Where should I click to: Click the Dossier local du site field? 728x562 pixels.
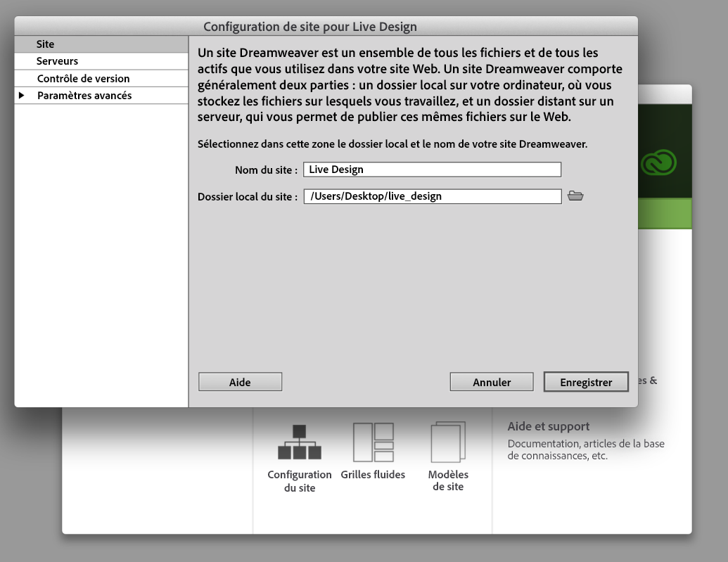tap(433, 196)
